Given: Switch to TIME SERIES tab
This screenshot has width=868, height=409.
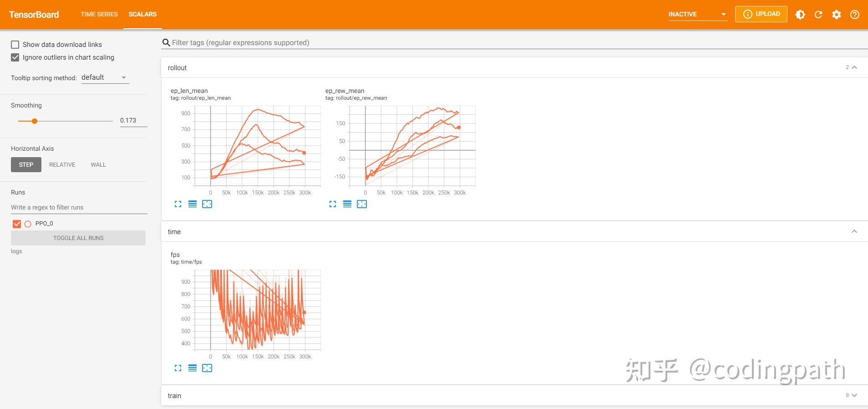Looking at the screenshot, I should point(99,14).
